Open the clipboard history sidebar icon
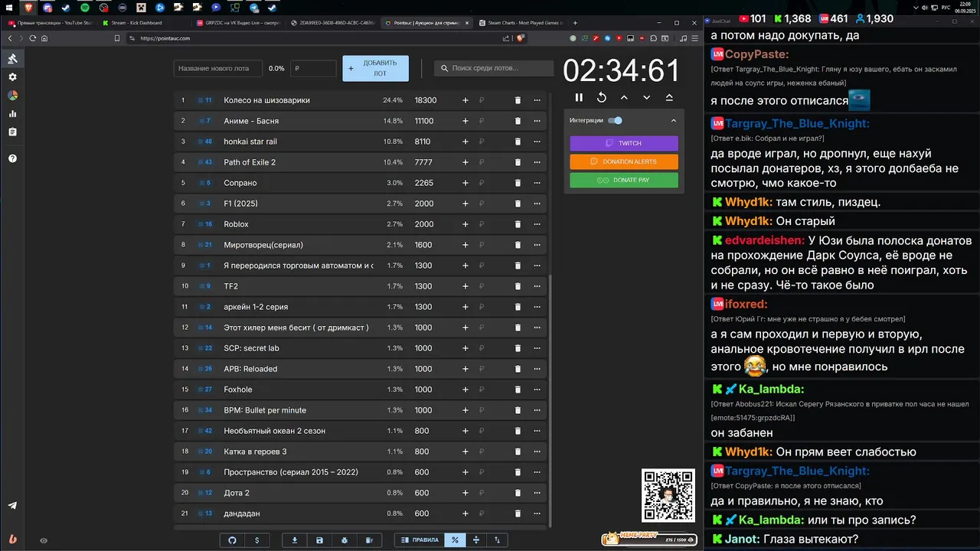 tap(12, 132)
